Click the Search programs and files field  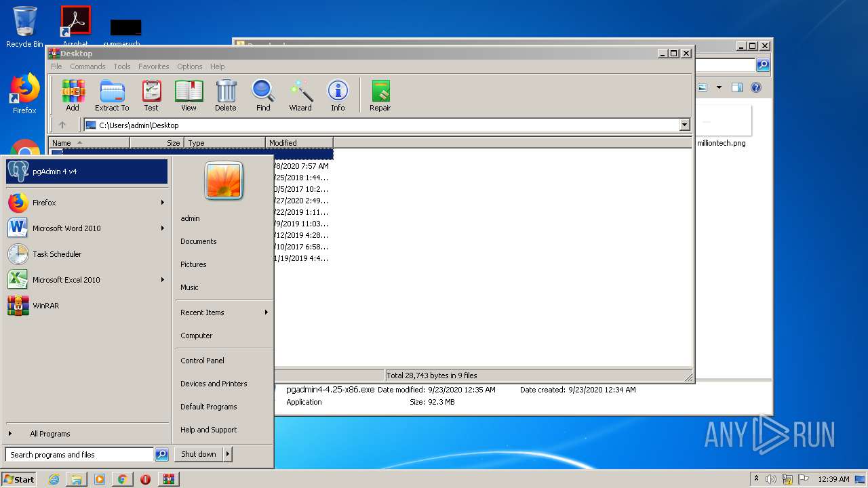point(80,455)
